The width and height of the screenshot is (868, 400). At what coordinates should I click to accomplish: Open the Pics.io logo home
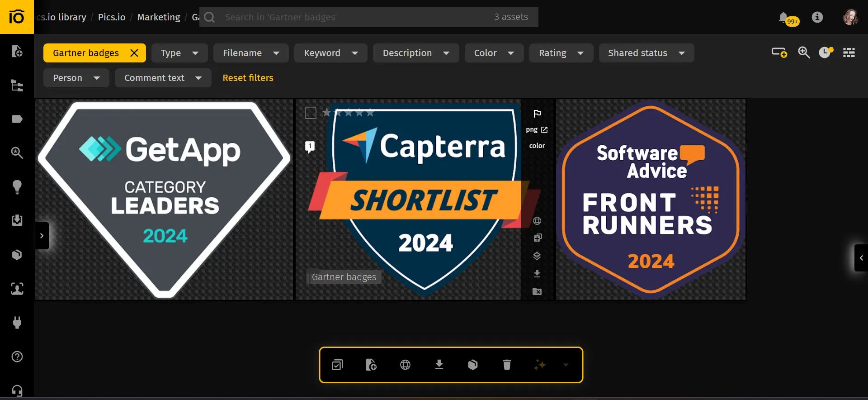(x=17, y=17)
